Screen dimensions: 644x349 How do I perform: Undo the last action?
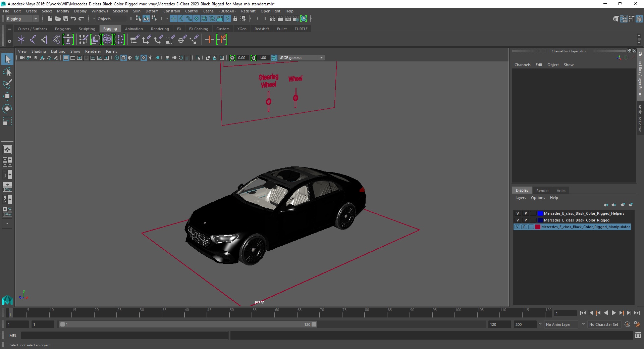coord(73,19)
